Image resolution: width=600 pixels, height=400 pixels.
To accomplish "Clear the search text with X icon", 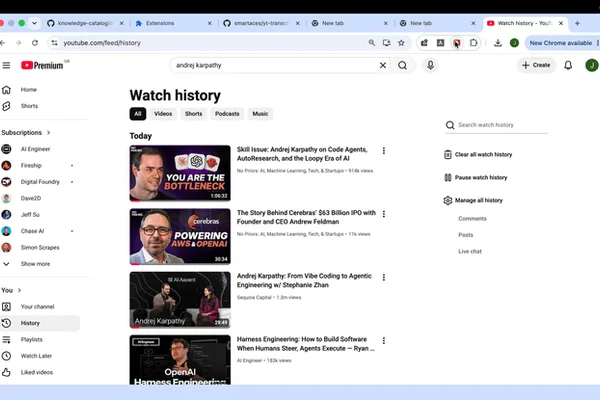I will tap(383, 65).
